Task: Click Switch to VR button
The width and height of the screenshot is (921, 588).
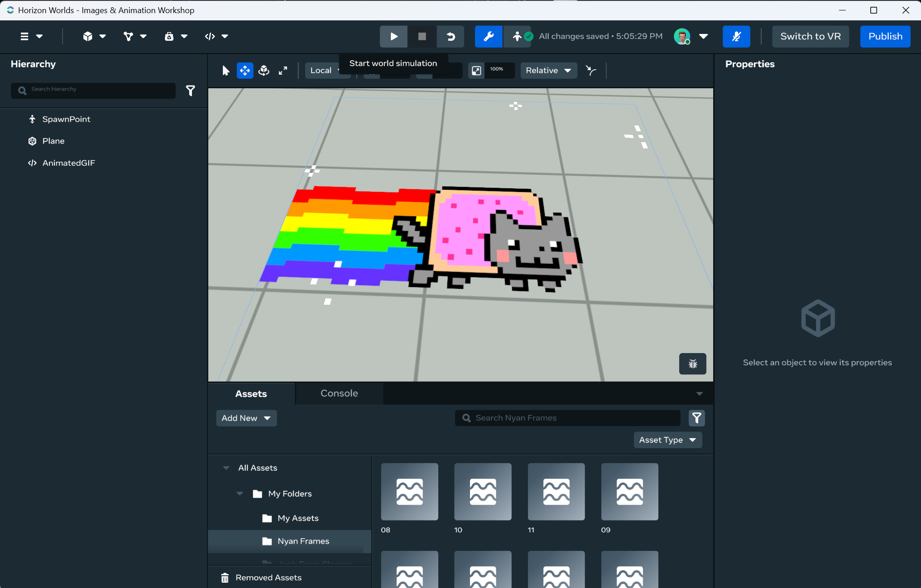Action: click(x=810, y=37)
